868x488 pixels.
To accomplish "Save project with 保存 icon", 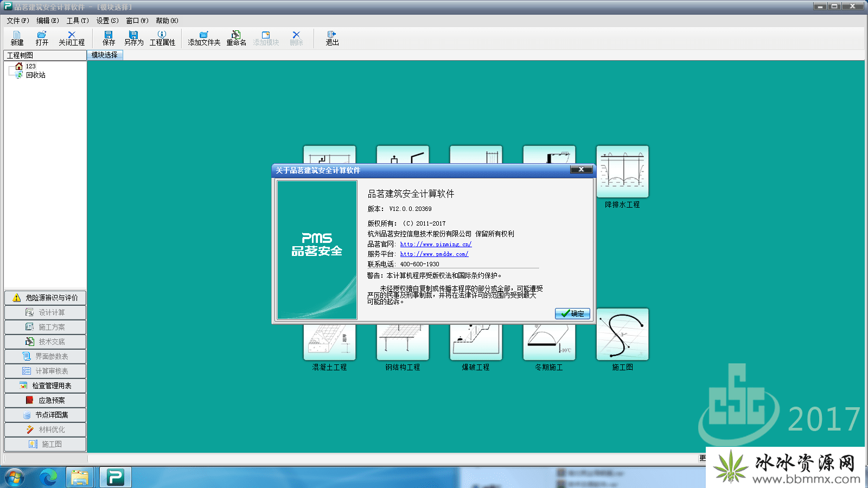I will point(108,38).
